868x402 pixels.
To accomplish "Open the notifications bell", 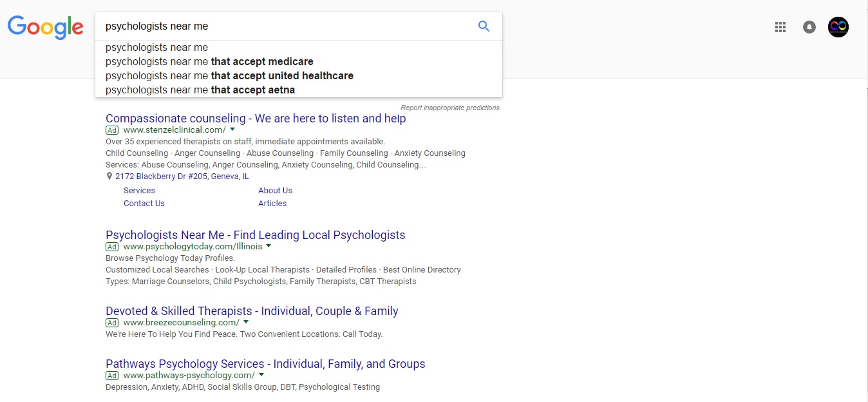I will pos(809,27).
